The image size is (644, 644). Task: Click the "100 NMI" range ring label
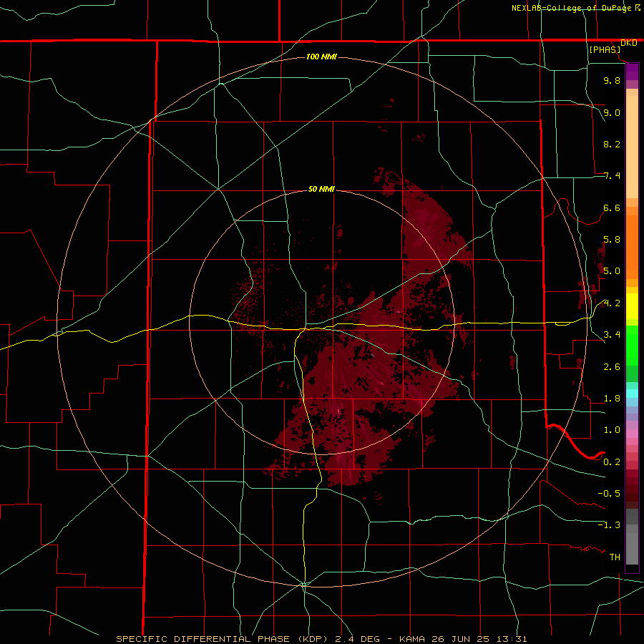[x=321, y=57]
